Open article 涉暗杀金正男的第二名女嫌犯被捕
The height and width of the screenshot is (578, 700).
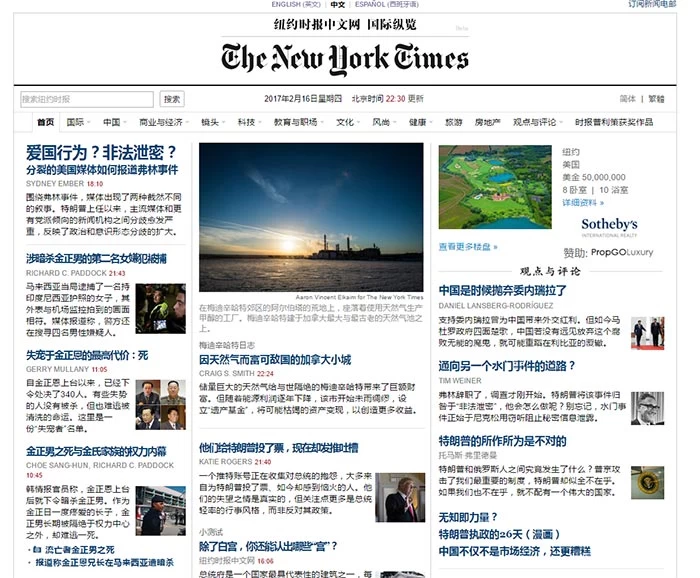(x=96, y=258)
